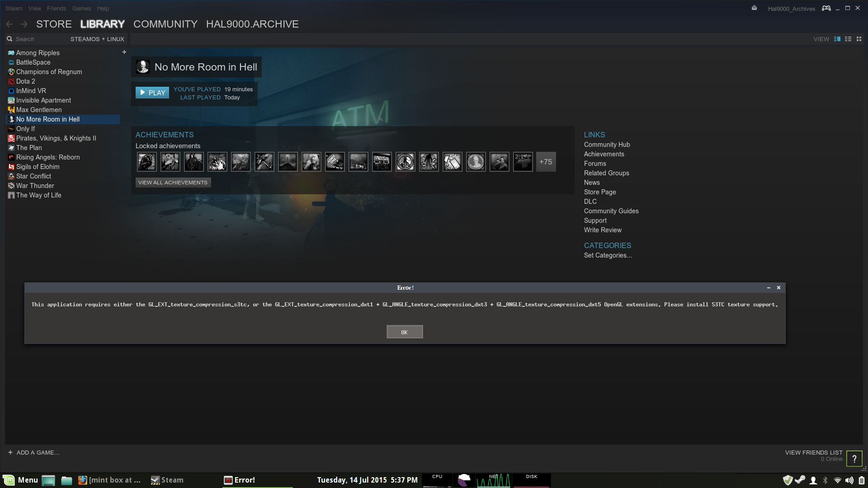Select Dota 2 in the games list
The width and height of the screenshot is (868, 488).
click(x=25, y=81)
